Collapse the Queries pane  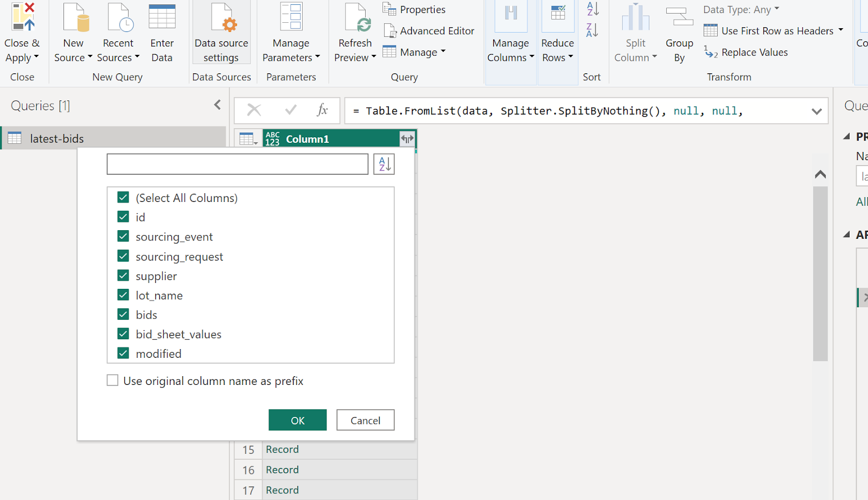(218, 105)
